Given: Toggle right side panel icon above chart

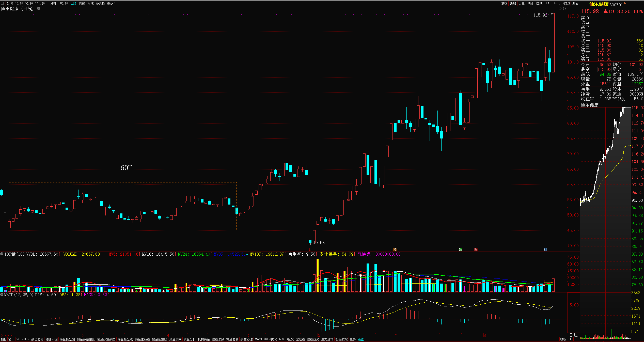Looking at the screenshot, I should 565,8.
